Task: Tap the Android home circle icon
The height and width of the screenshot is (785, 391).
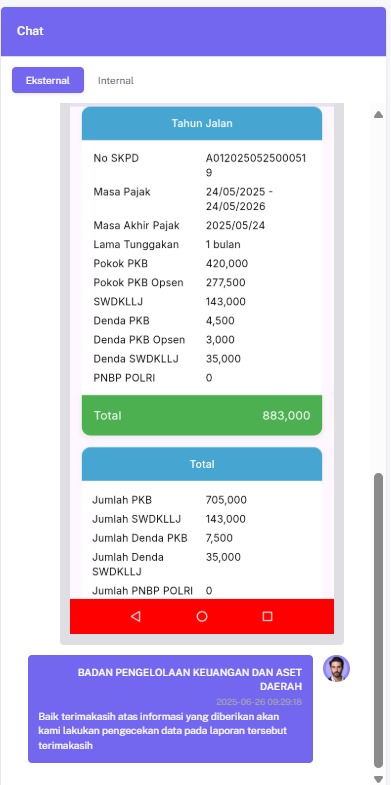Action: point(202,616)
